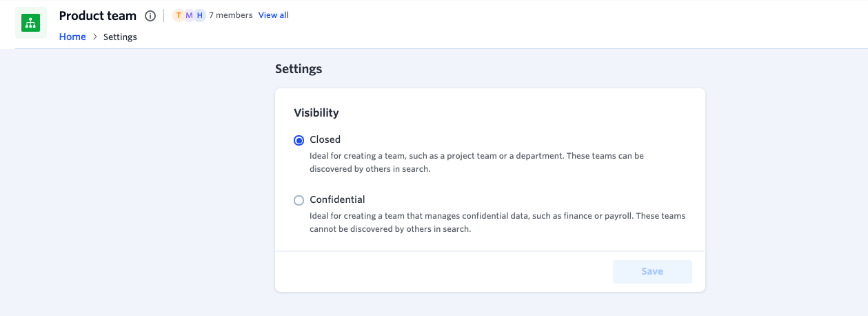Click the purple M member avatar

point(190,15)
